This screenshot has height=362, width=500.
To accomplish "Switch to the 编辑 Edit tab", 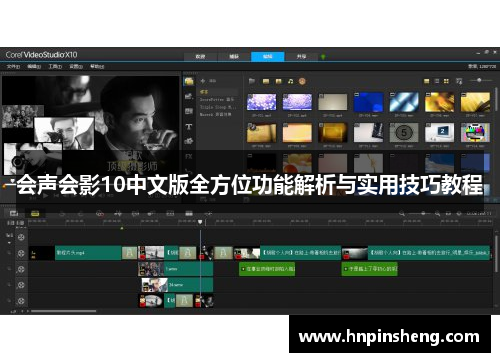I will [268, 57].
